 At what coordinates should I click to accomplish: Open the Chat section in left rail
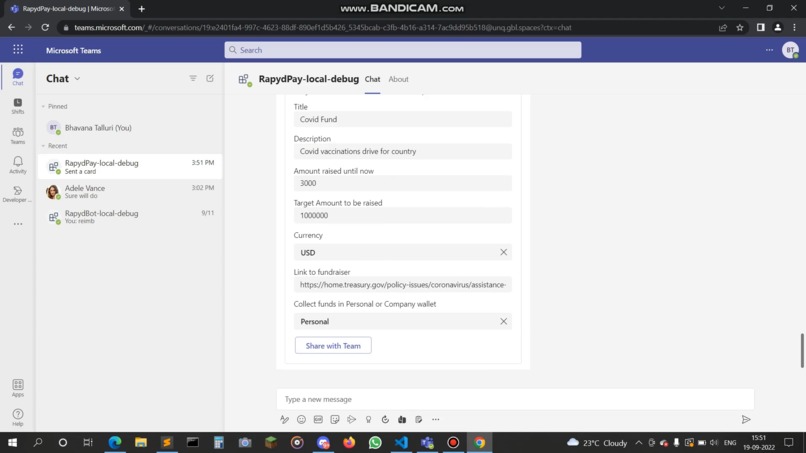click(17, 77)
